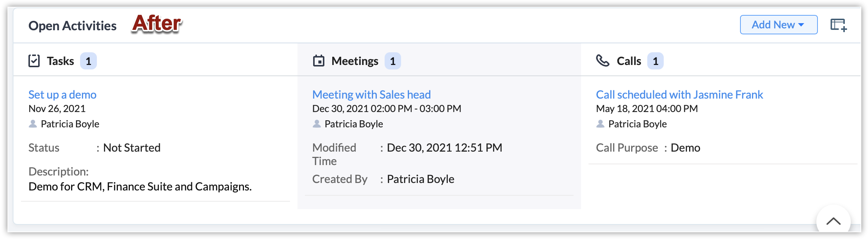The height and width of the screenshot is (239, 868).
Task: Click the Calls phone icon
Action: pyautogui.click(x=602, y=60)
